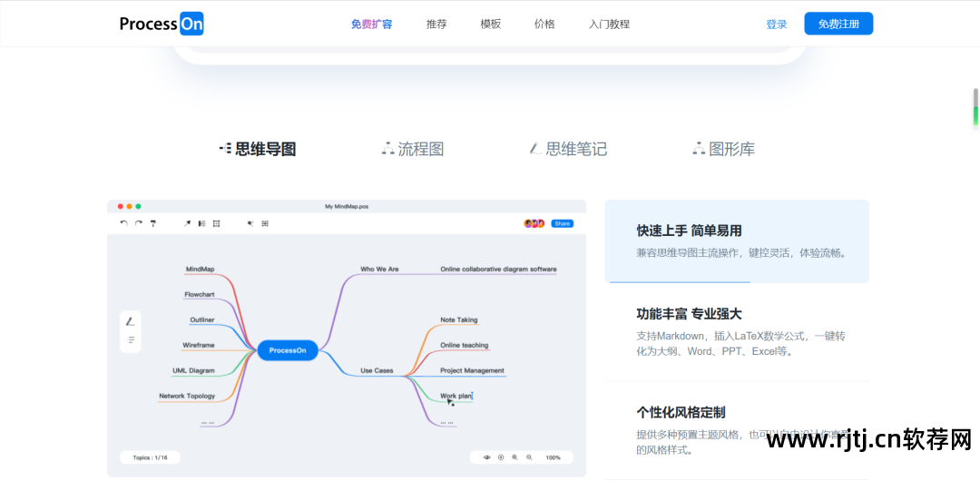Click the Topics : 1/16 counter
The height and width of the screenshot is (481, 980).
tap(150, 457)
